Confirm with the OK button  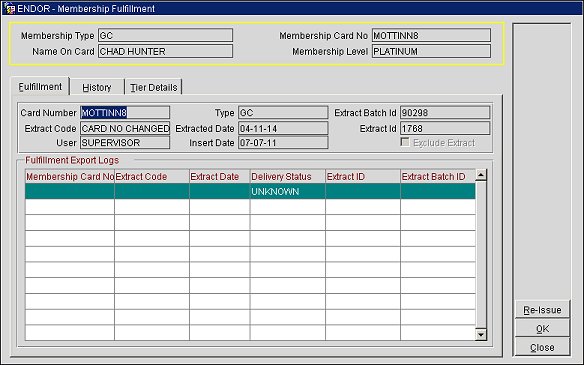coord(542,328)
